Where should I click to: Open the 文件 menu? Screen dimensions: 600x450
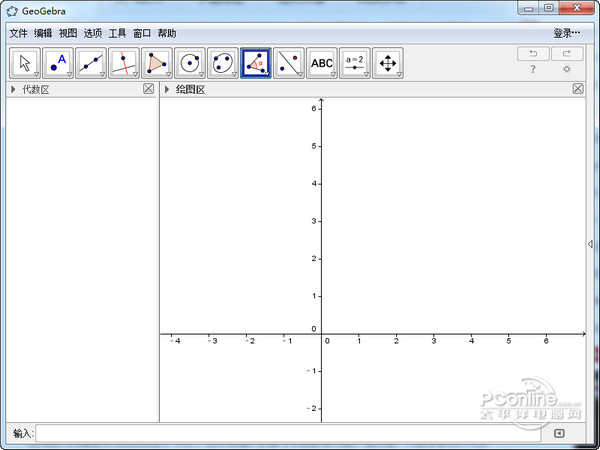click(x=18, y=33)
